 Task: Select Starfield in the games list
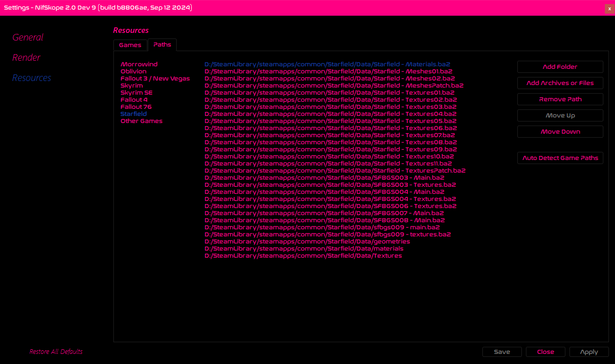click(x=134, y=114)
